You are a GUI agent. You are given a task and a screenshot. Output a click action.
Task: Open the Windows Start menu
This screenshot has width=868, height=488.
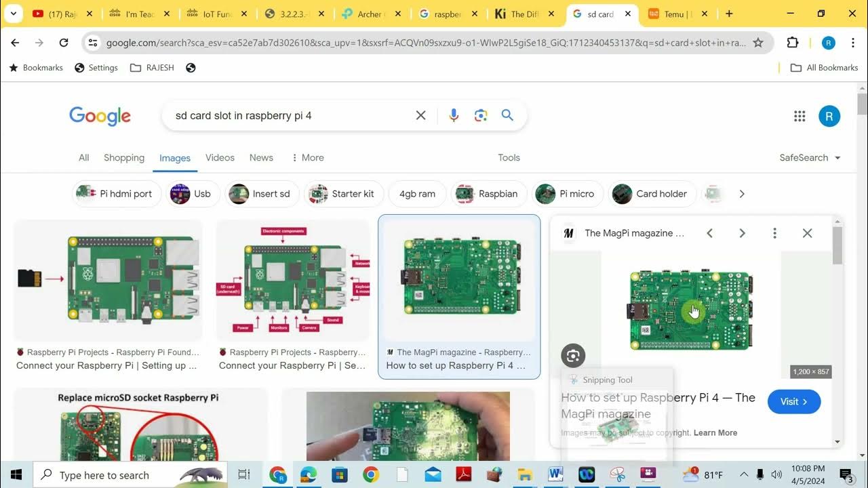[x=16, y=474]
